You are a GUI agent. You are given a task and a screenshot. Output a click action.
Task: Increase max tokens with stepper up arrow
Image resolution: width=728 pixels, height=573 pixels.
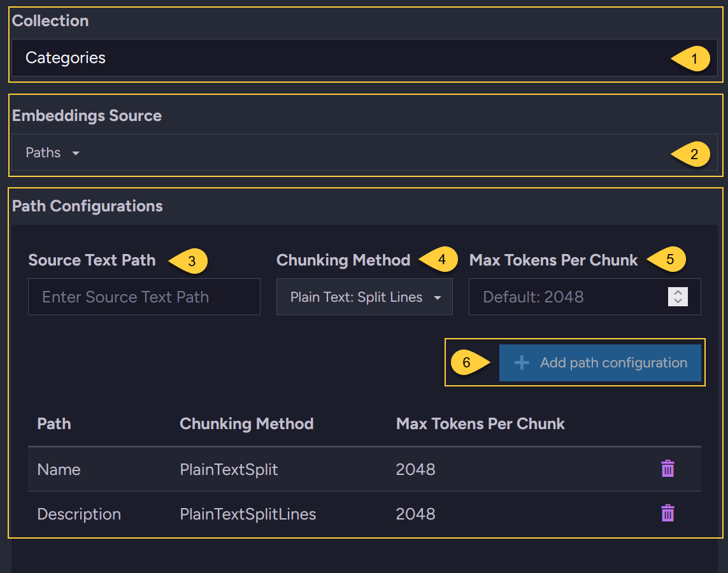click(x=678, y=293)
